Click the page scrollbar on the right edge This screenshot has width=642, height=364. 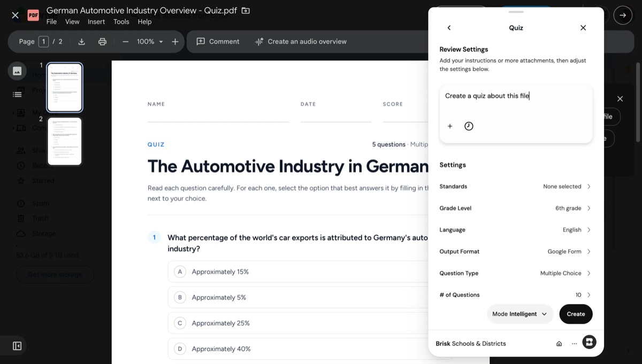[x=638, y=102]
